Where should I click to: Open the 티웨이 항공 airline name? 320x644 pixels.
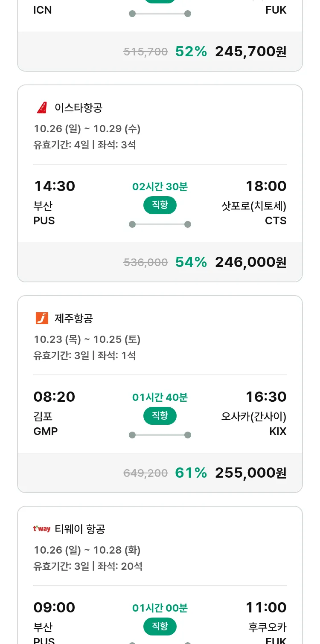click(80, 529)
